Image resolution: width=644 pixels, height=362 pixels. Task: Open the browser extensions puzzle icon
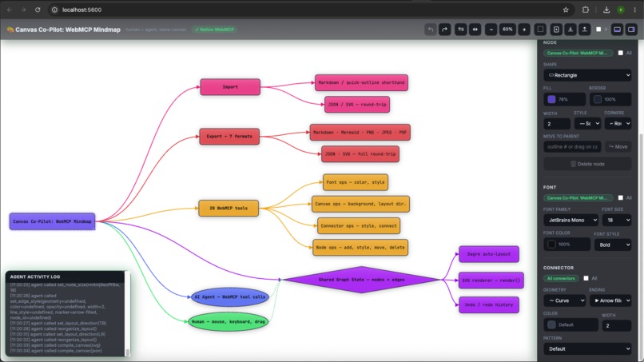point(586,10)
